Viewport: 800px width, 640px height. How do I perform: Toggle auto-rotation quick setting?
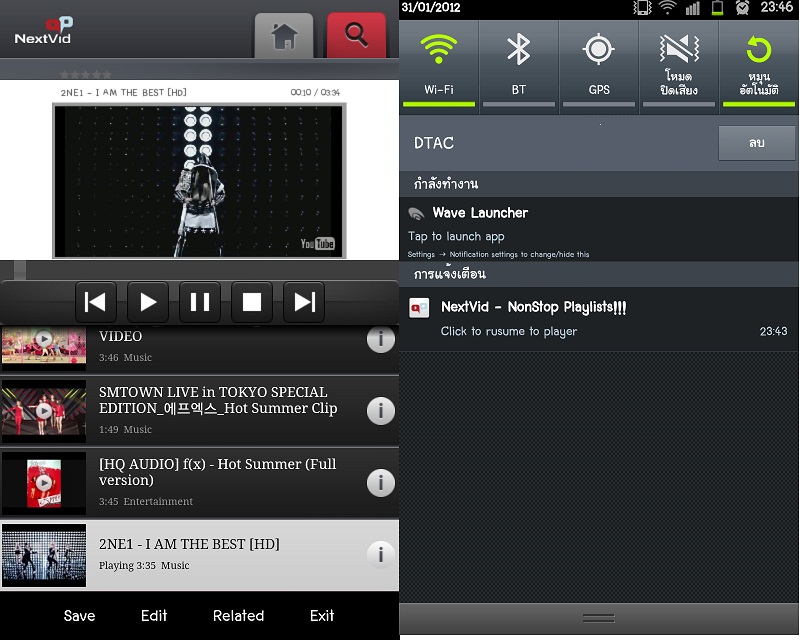pos(759,66)
